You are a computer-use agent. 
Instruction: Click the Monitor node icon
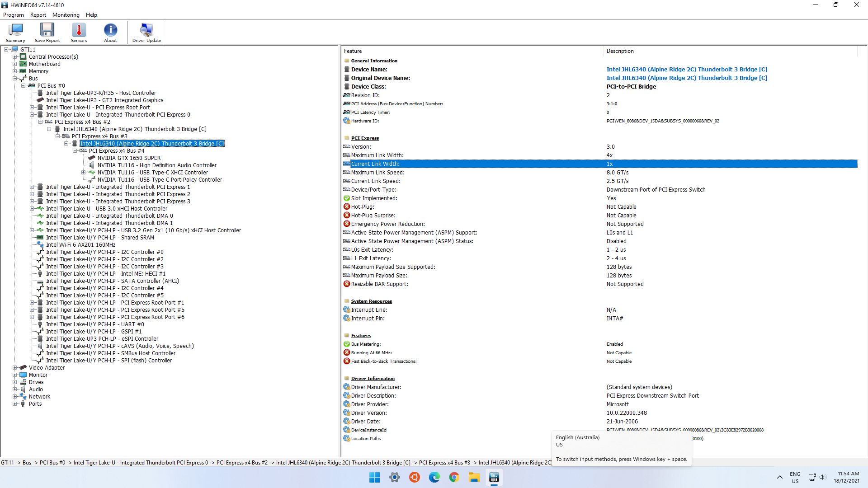coord(23,375)
